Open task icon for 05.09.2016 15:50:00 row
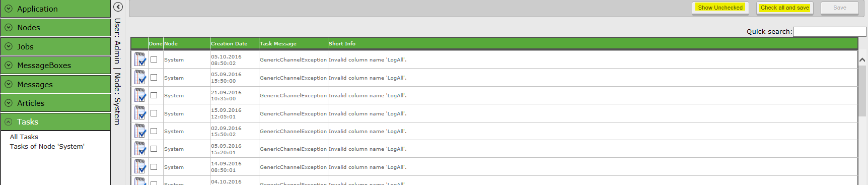This screenshot has width=868, height=185. coord(140,77)
